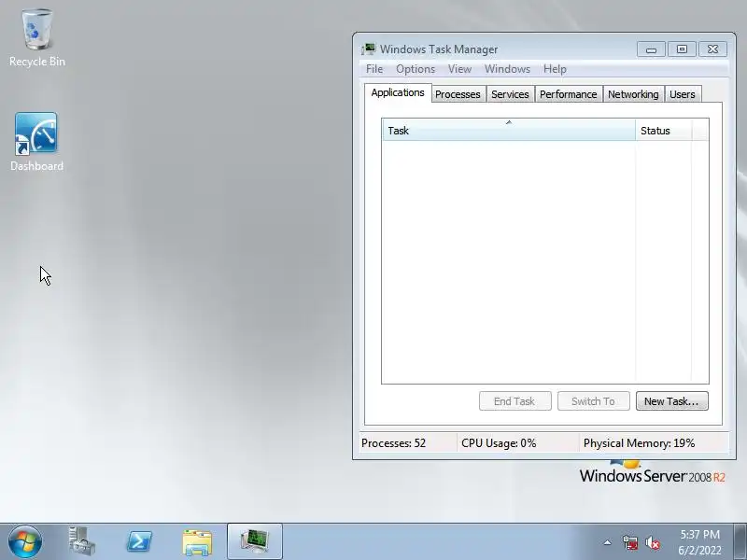747x560 pixels.
Task: Open the Help menu
Action: click(555, 69)
